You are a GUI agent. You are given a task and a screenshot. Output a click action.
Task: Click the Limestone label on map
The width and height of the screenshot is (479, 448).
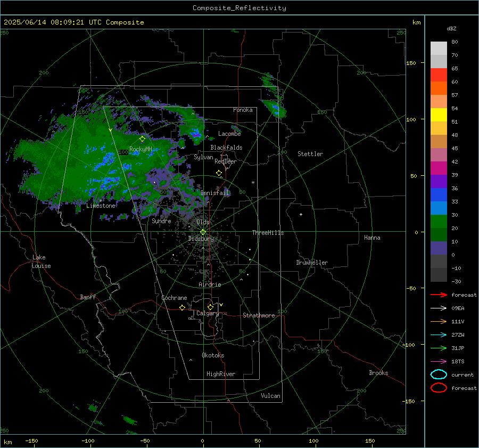pyautogui.click(x=101, y=206)
